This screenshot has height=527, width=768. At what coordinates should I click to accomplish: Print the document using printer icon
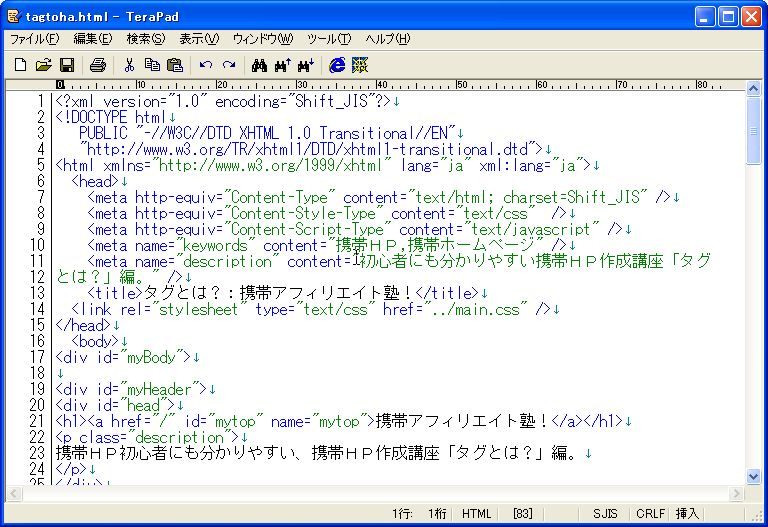97,65
